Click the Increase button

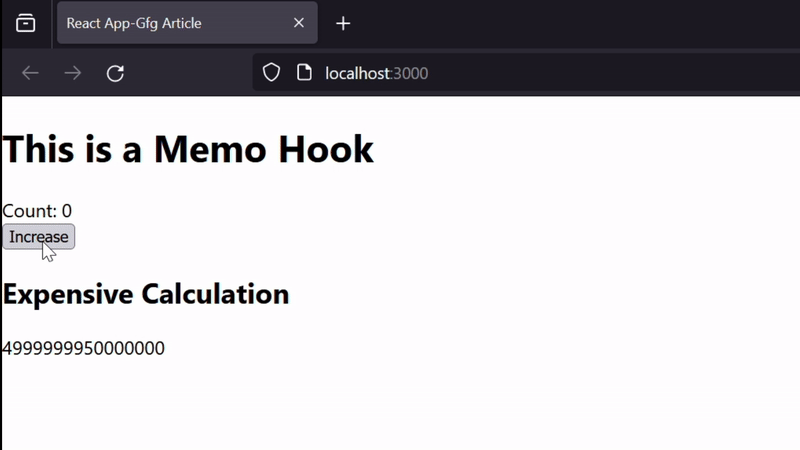(x=39, y=237)
